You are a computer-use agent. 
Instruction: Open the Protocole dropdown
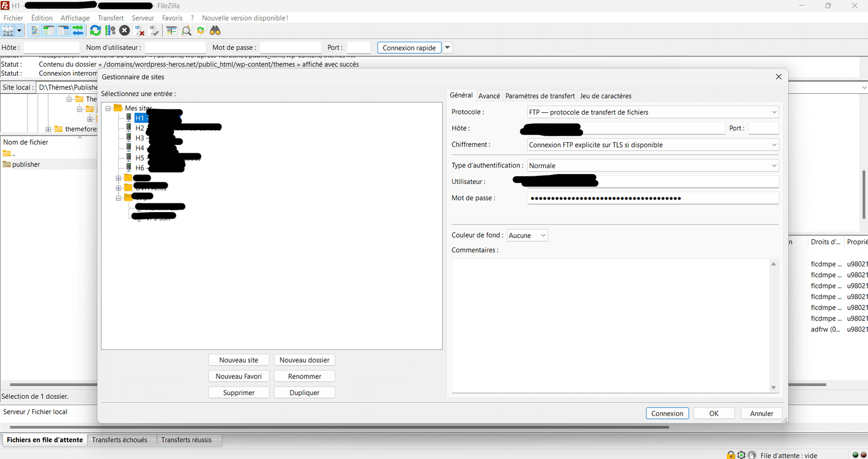[653, 112]
